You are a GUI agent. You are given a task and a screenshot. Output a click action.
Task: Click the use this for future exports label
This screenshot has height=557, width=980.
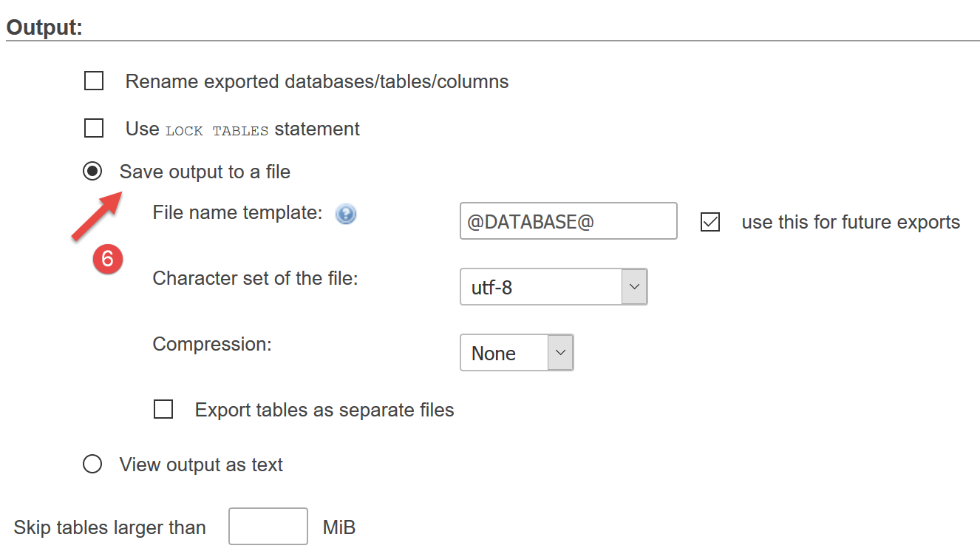click(851, 222)
